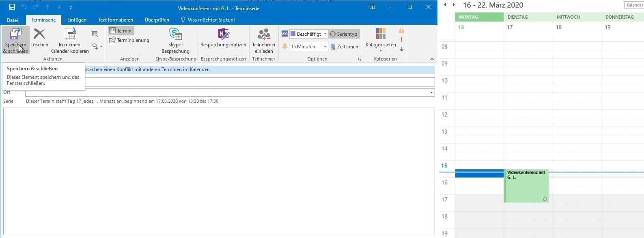The width and height of the screenshot is (644, 238).
Task: Open the Datei tab
Action: point(13,20)
